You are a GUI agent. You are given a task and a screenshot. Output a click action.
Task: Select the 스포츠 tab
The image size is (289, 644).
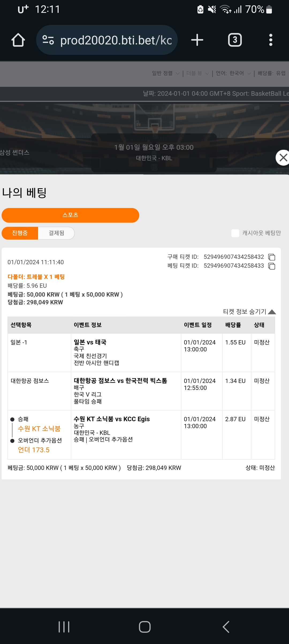pyautogui.click(x=70, y=215)
